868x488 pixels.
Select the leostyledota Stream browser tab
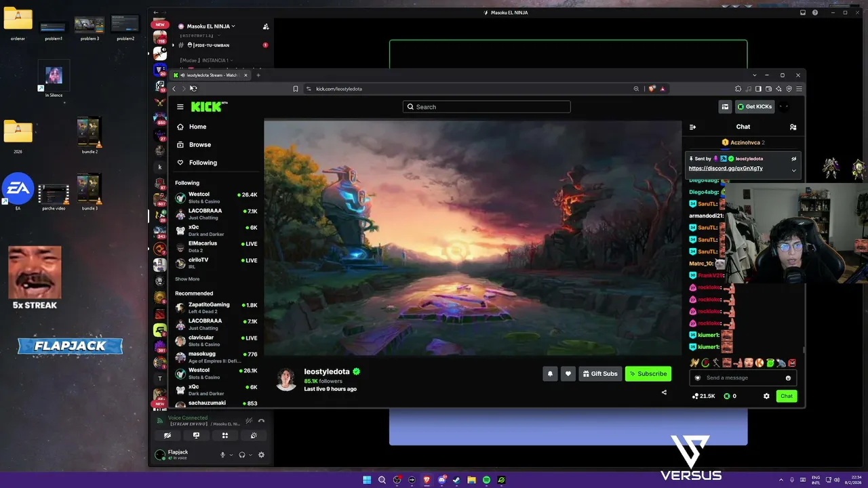[211, 75]
